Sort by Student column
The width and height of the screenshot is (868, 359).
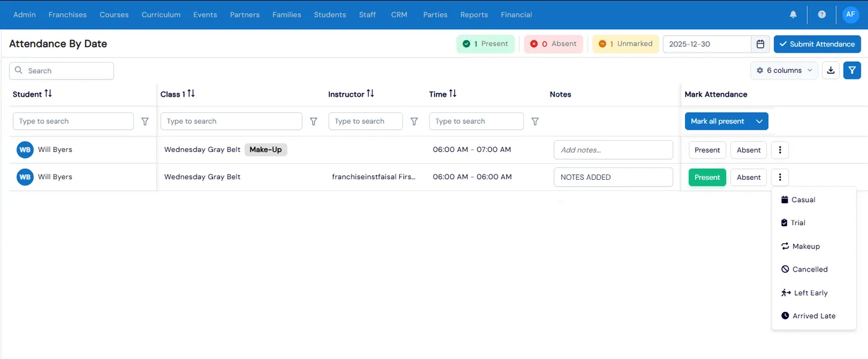pyautogui.click(x=48, y=94)
